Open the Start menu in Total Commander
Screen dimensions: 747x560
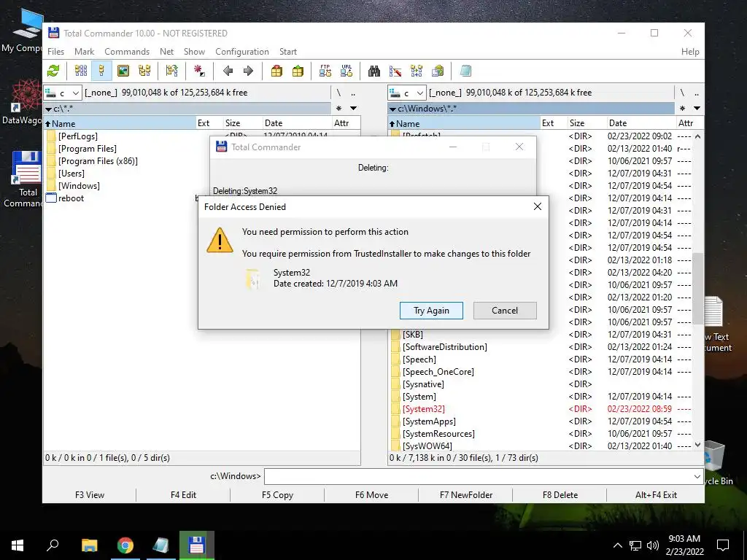coord(287,52)
